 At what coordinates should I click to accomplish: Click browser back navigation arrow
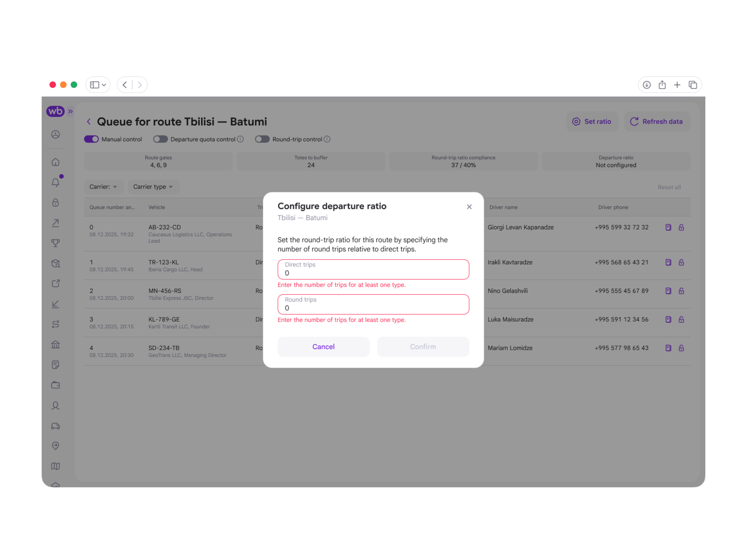click(x=125, y=85)
